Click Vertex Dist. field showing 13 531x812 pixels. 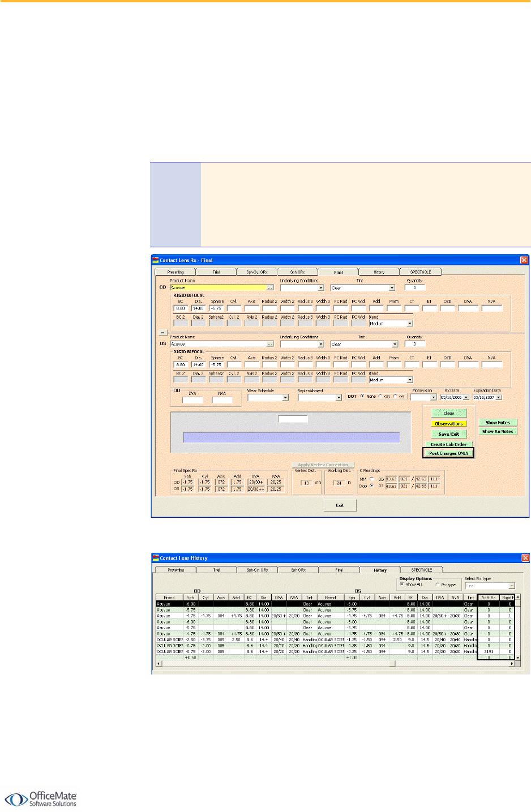(x=306, y=483)
